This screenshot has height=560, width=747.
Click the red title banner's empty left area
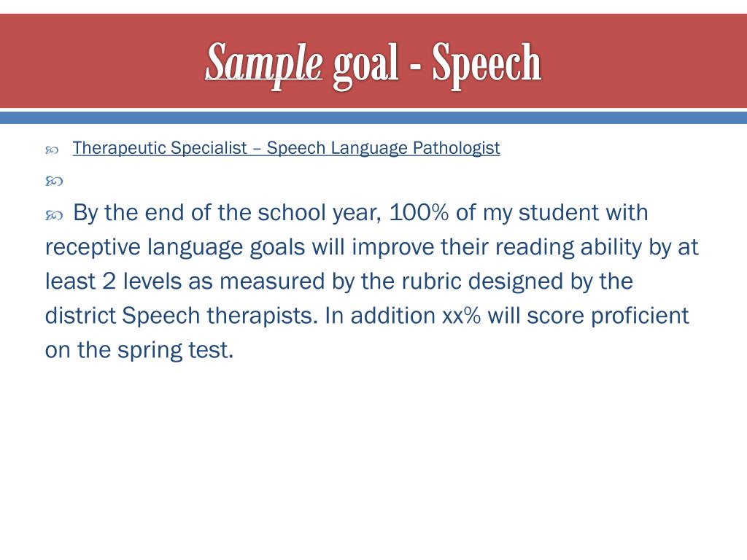(96, 61)
